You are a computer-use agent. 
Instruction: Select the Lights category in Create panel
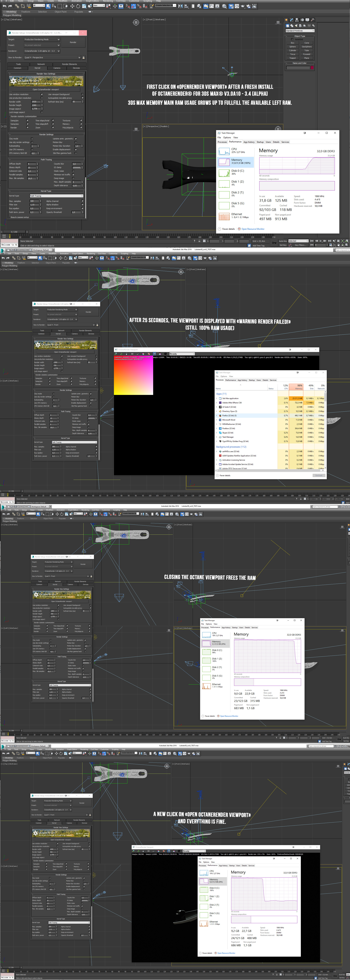point(296,26)
